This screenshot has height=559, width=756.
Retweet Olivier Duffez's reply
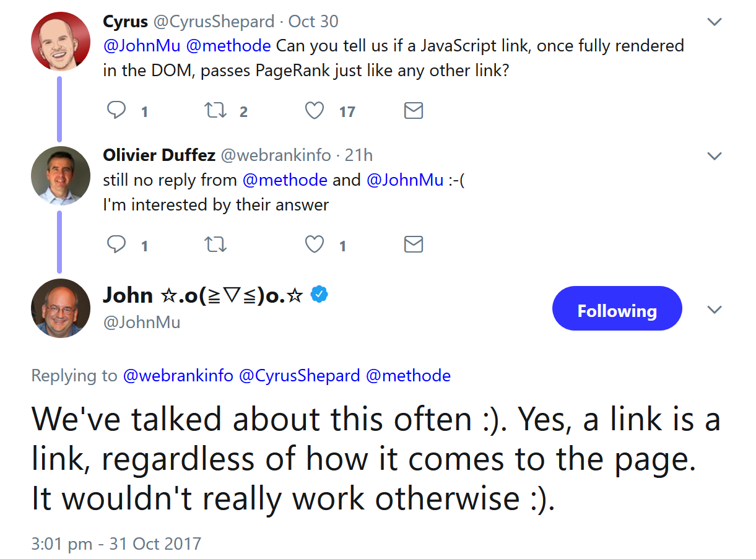[x=215, y=244]
